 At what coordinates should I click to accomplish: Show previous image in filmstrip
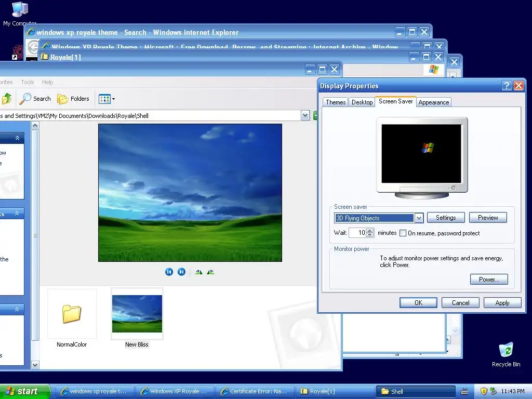pos(169,272)
